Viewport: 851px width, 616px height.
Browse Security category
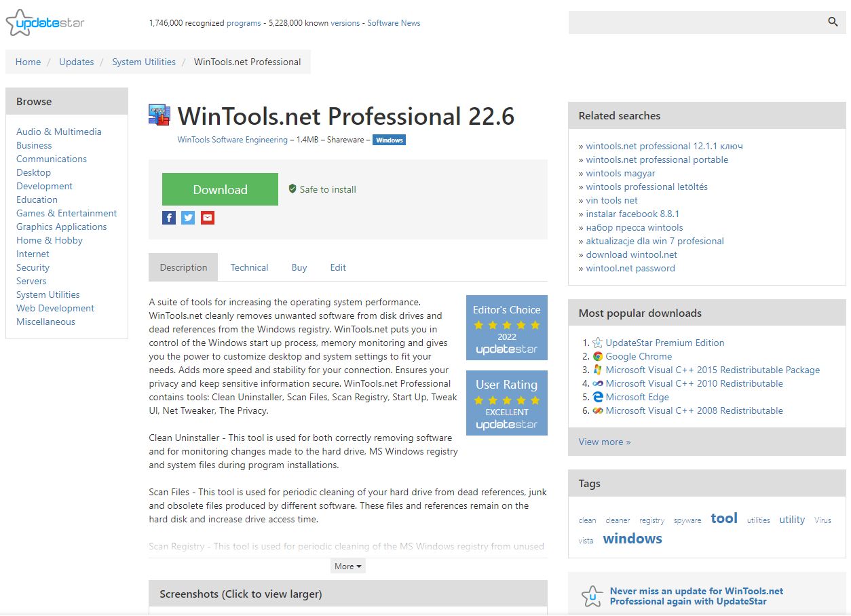pos(33,267)
